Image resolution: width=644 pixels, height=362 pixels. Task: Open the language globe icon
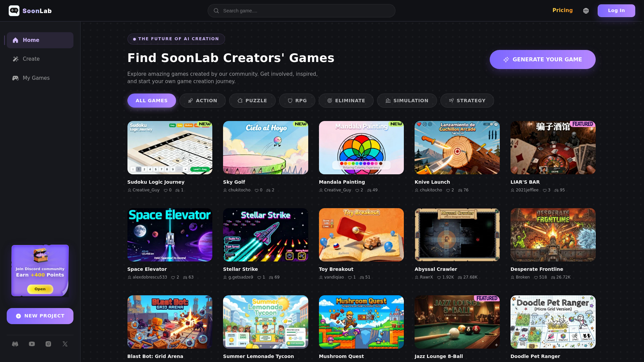[x=586, y=10]
